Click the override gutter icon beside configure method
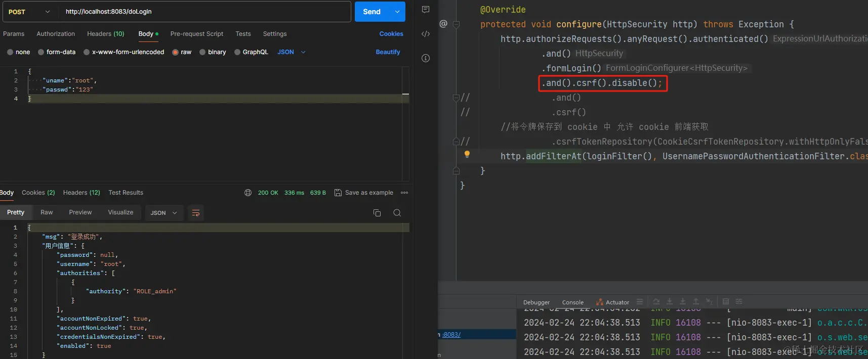This screenshot has width=868, height=359. 443,24
